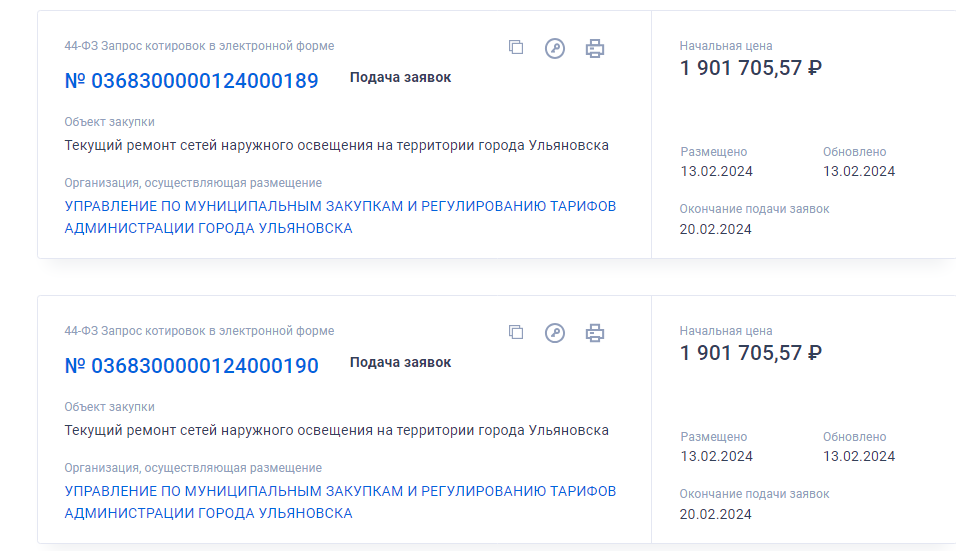Click the first card's initial price 1 901 705,57 ₽
Viewport: 956px width, 551px height.
click(x=750, y=68)
